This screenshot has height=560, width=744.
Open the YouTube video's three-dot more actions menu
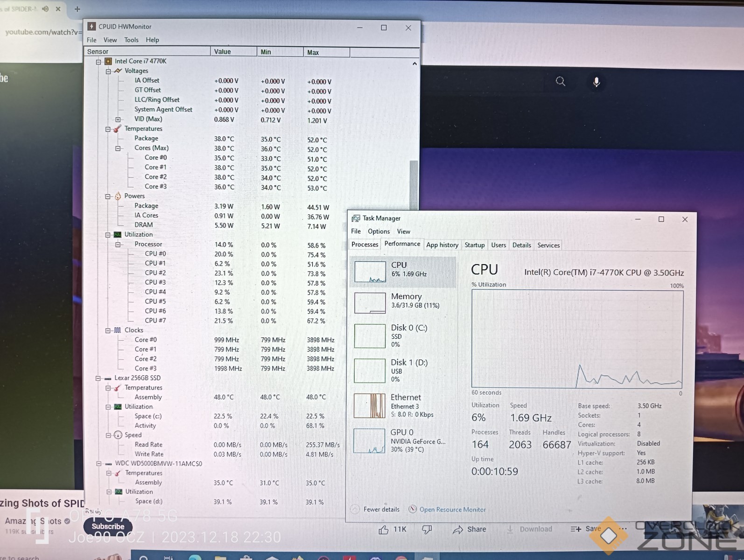(623, 529)
